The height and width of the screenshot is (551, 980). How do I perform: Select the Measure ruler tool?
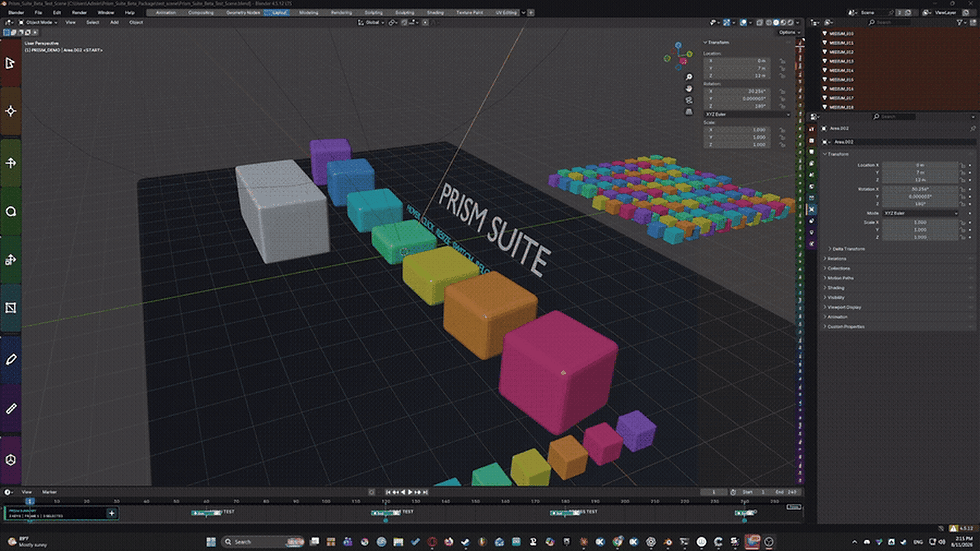point(11,409)
